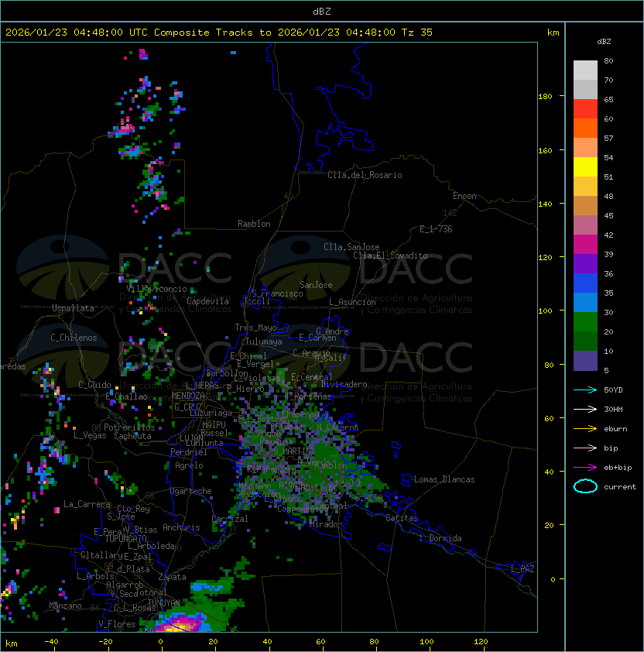Click the Uspallata place label

[74, 308]
